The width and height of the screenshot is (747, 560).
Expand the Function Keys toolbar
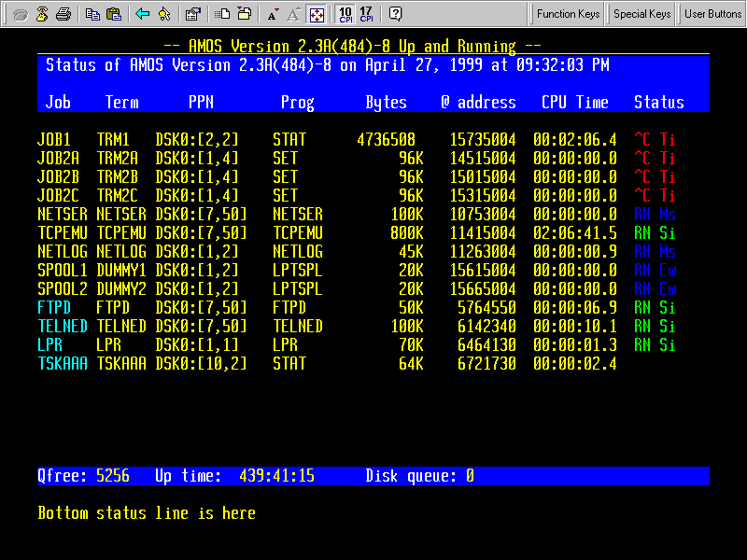tap(568, 14)
